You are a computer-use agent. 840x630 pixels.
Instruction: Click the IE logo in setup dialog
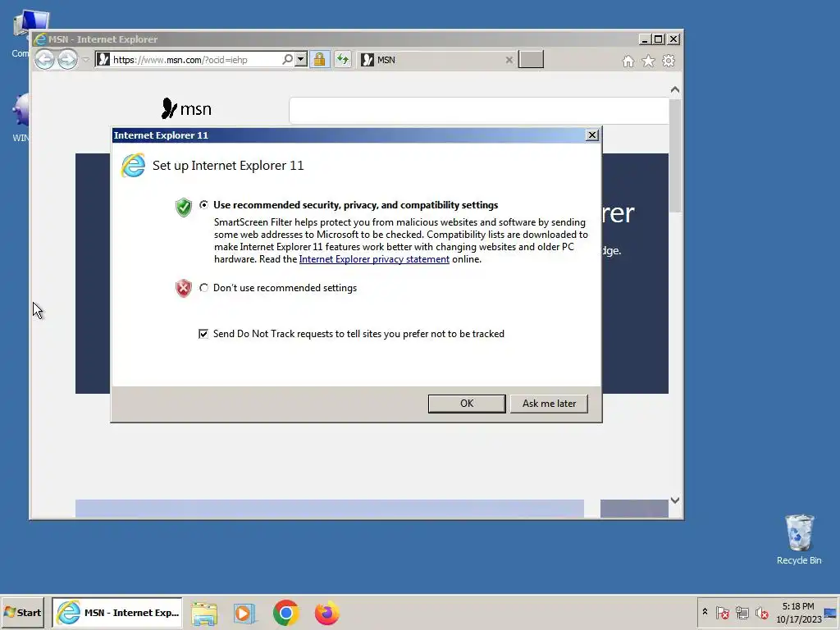click(x=134, y=165)
